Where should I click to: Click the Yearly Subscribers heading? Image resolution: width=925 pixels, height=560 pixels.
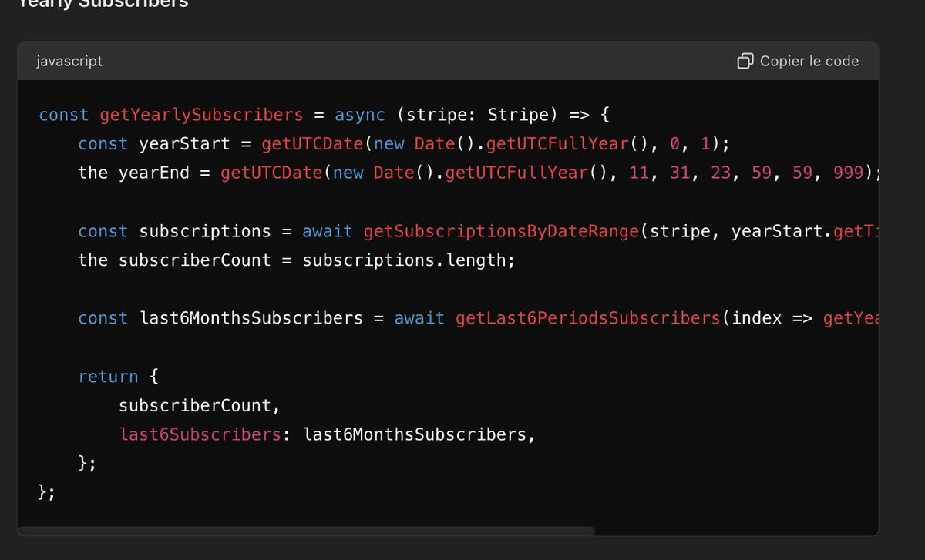coord(103,5)
